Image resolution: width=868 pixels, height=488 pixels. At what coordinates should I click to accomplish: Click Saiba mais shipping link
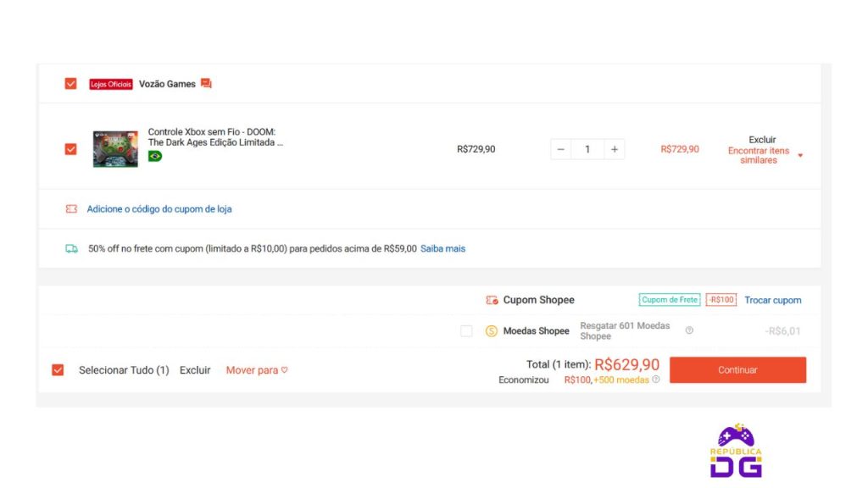click(x=442, y=248)
